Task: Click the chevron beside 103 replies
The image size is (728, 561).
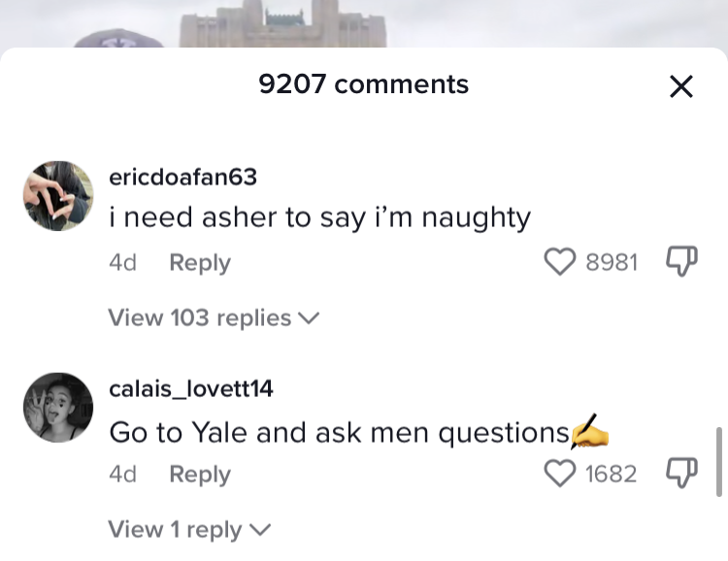Action: tap(309, 318)
